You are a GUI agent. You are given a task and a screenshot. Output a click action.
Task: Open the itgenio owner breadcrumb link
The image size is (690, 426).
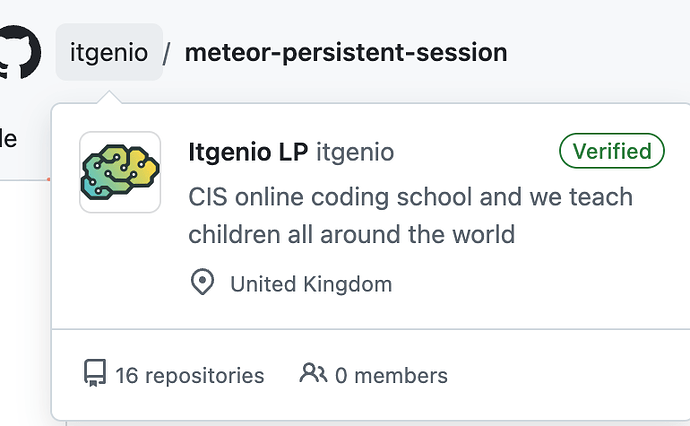pyautogui.click(x=109, y=52)
